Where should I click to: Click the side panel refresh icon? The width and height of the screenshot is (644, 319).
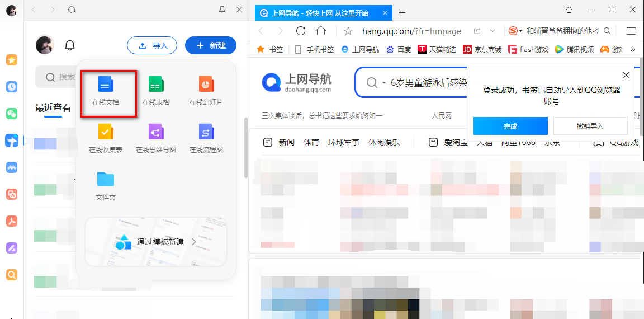(72, 10)
